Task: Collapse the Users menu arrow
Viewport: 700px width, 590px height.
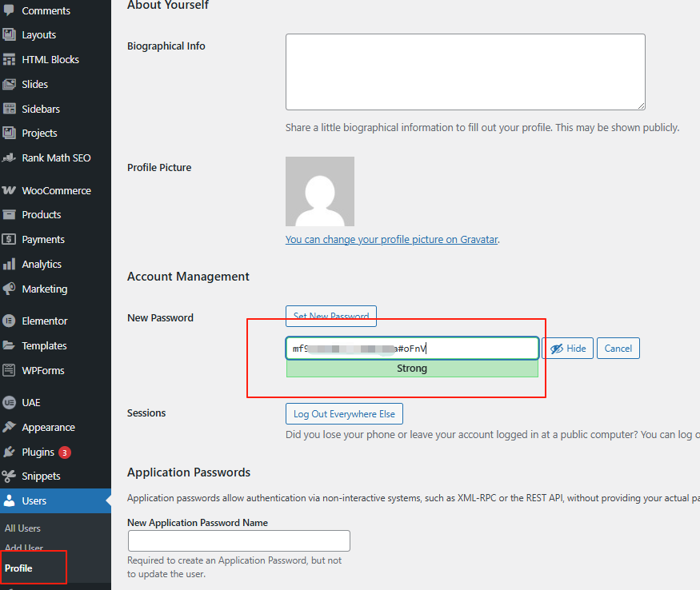Action: point(107,501)
